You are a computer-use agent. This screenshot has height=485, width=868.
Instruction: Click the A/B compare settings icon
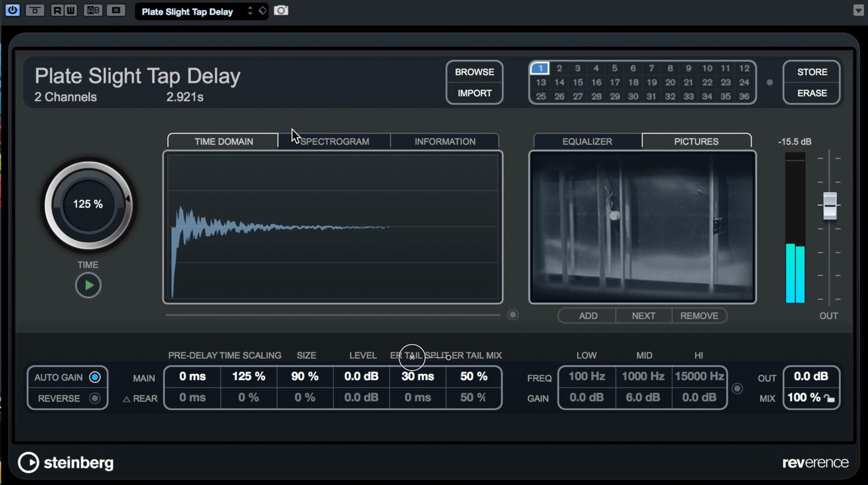pos(93,11)
